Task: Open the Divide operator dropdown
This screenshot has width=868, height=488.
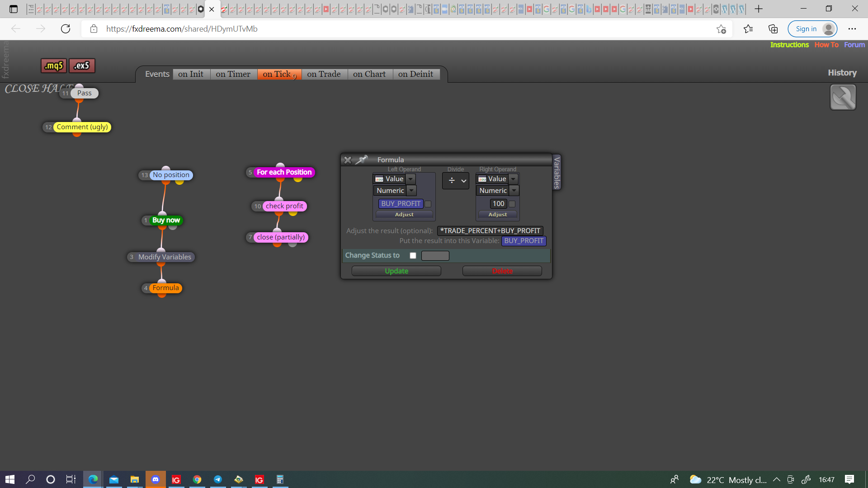Action: (456, 181)
